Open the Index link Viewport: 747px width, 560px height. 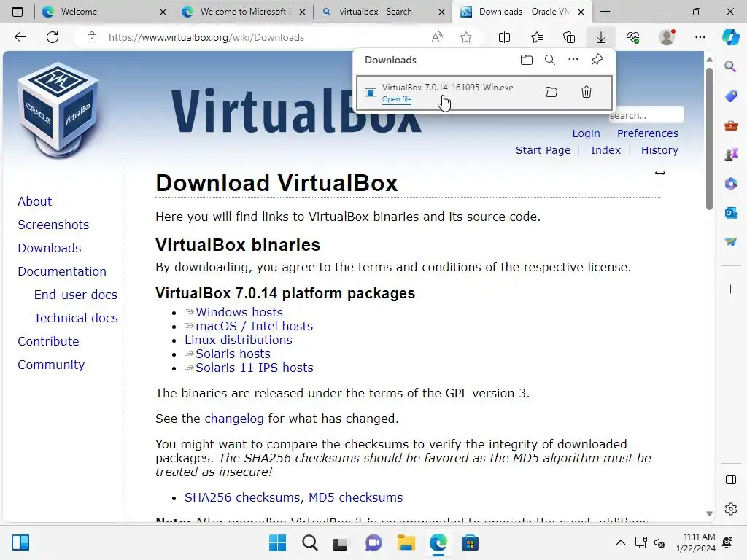click(x=605, y=150)
